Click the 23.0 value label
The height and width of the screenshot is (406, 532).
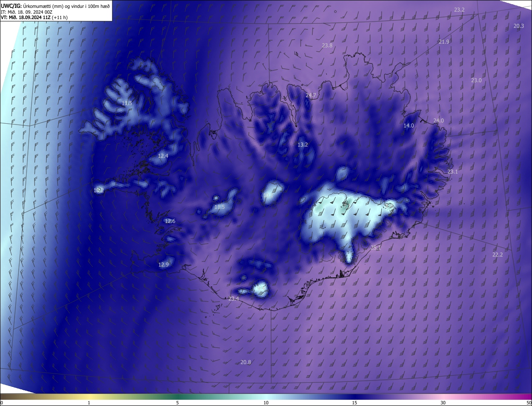click(476, 80)
